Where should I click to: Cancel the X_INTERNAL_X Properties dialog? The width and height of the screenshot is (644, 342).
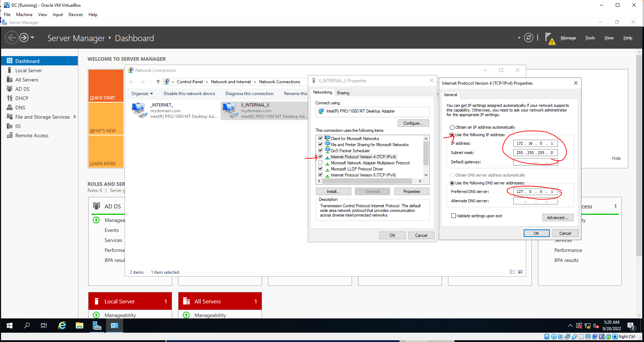point(421,236)
